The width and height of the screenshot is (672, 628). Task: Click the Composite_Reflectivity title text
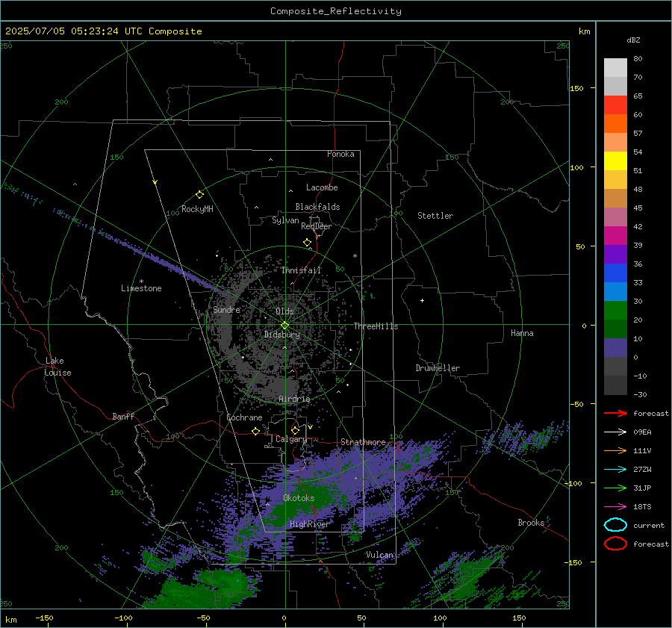pos(336,11)
